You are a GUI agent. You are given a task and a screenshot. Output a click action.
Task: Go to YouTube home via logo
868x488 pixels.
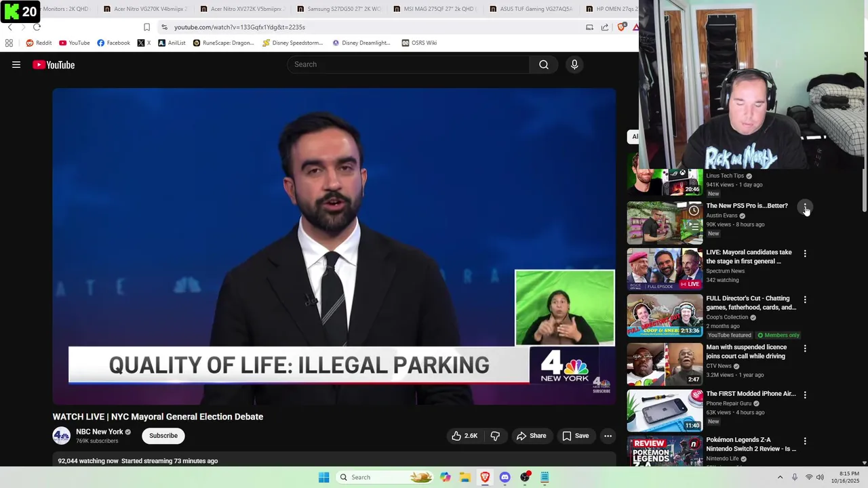tap(54, 65)
